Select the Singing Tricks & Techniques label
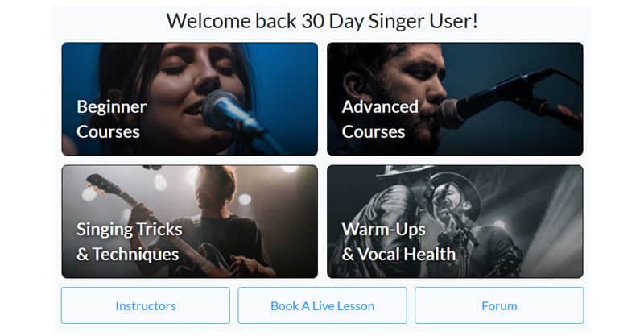 (x=129, y=242)
